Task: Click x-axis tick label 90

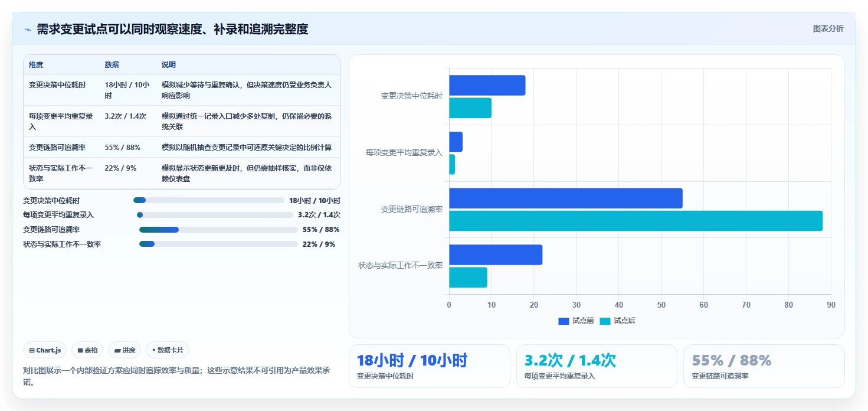Action: tap(831, 305)
